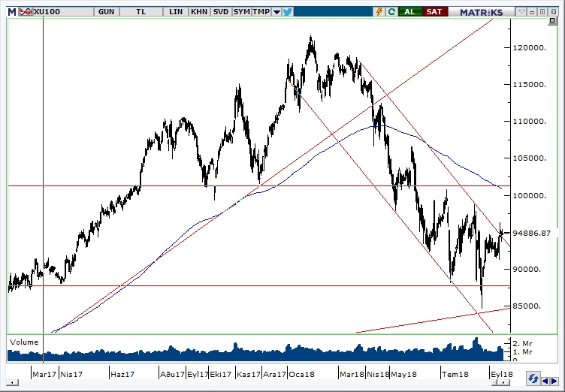Click the blue sync arrows icon
The image size is (565, 392).
pos(533,379)
